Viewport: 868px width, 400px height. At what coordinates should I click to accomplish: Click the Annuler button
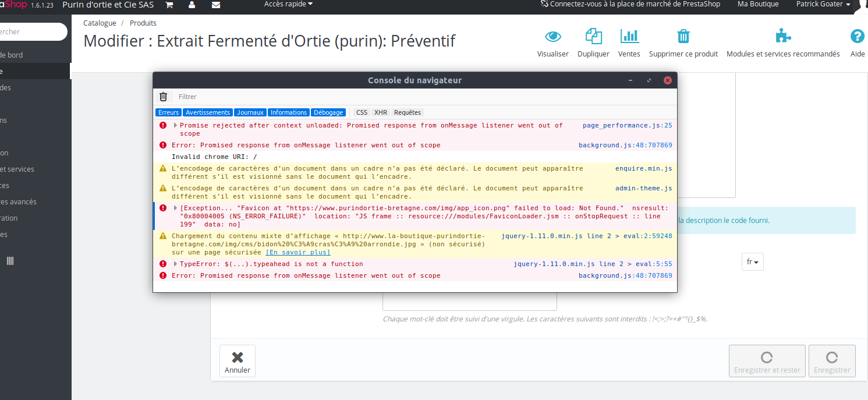click(237, 361)
